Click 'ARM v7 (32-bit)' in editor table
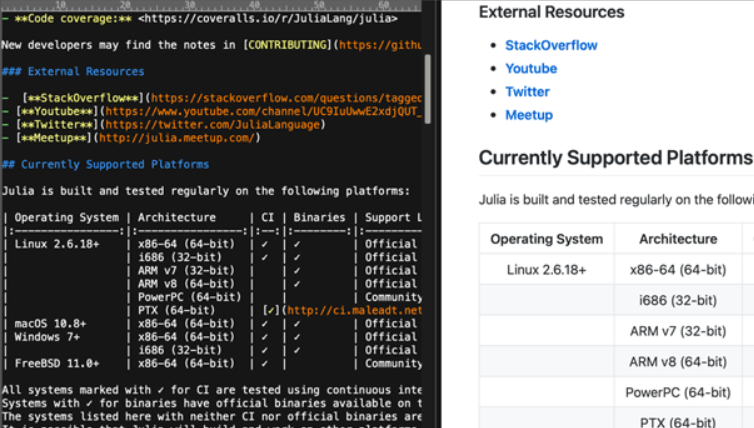The height and width of the screenshot is (428, 754). pyautogui.click(x=186, y=271)
